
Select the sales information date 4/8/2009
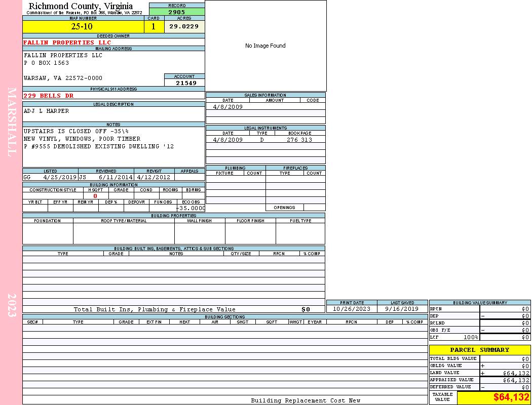tap(227, 107)
